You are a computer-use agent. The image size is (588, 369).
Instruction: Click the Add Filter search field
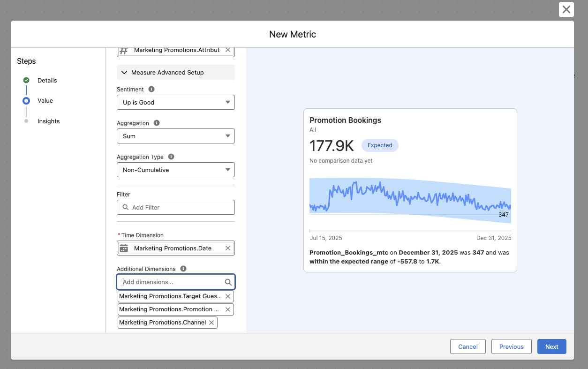point(175,207)
